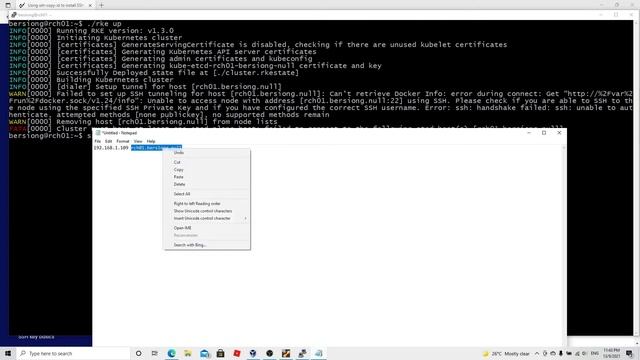Open the VirtualBox cube icon in taskbar
The width and height of the screenshot is (640, 360).
click(x=253, y=353)
